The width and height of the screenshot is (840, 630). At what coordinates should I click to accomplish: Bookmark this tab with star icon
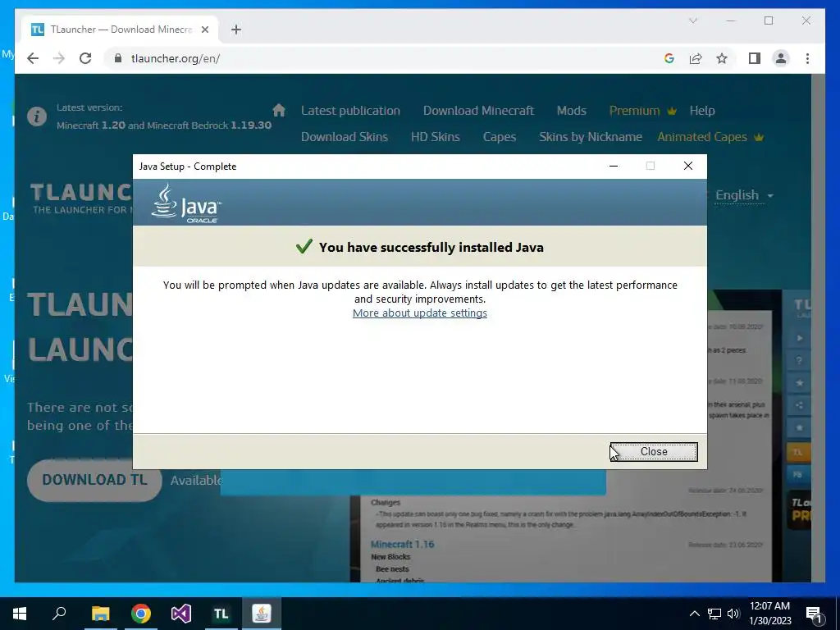coord(722,58)
